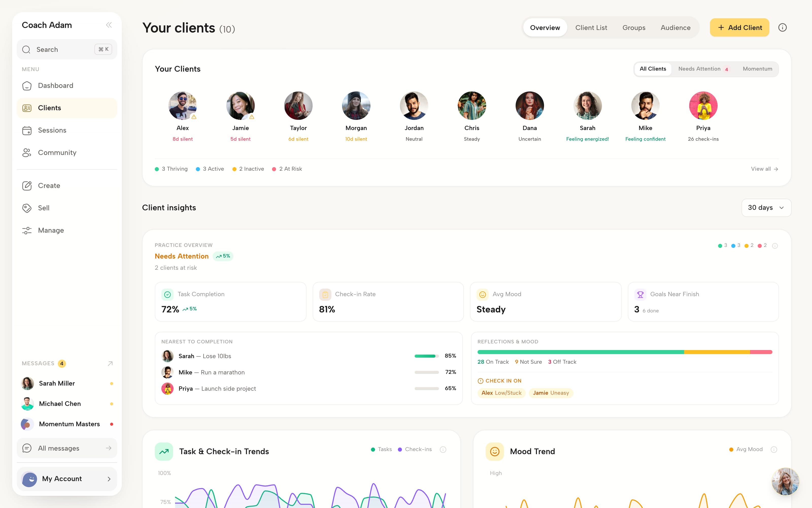The image size is (812, 508).
Task: Click the Avg Mood smiley icon
Action: tap(482, 294)
